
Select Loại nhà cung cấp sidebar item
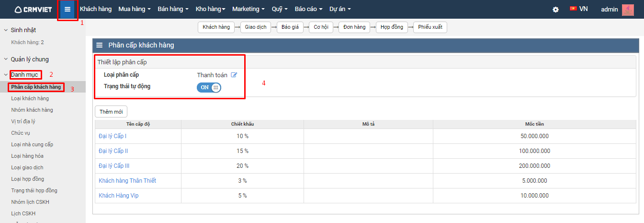click(x=32, y=144)
